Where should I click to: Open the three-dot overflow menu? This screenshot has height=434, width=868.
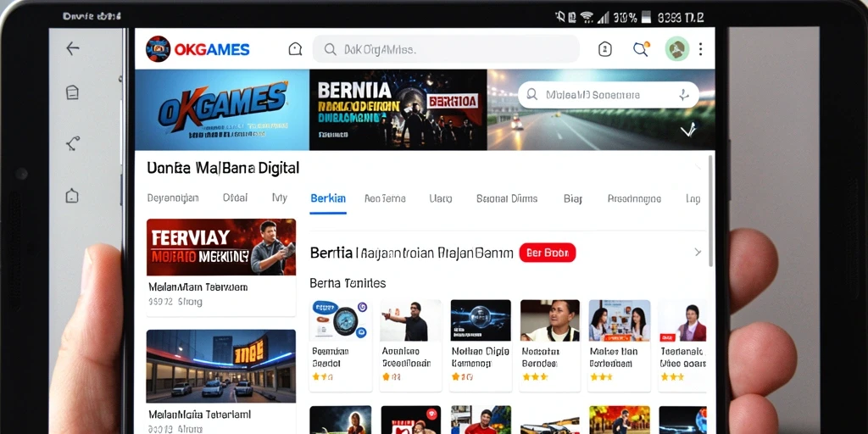[x=701, y=49]
